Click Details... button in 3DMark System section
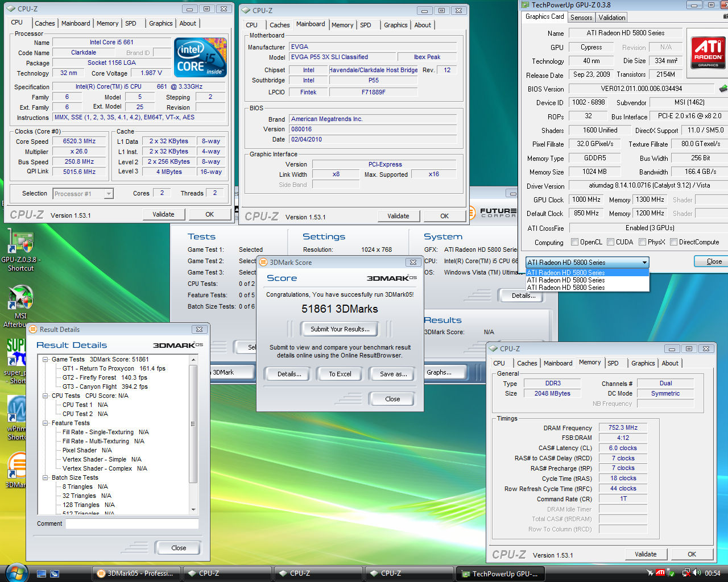 523,296
